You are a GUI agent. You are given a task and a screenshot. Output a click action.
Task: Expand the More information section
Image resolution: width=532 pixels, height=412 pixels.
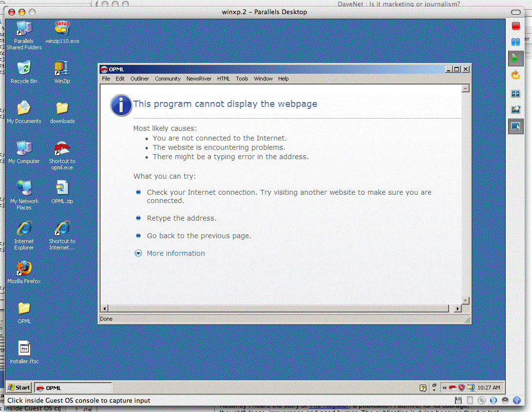tap(176, 253)
